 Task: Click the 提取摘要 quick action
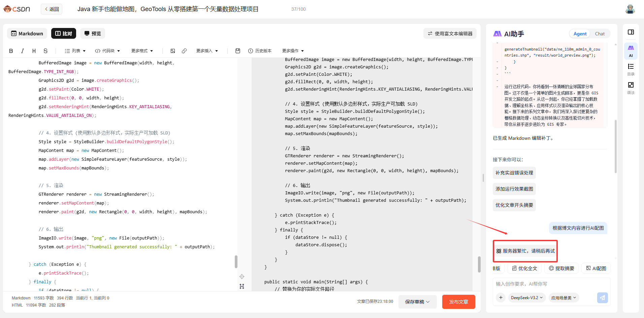coord(561,268)
